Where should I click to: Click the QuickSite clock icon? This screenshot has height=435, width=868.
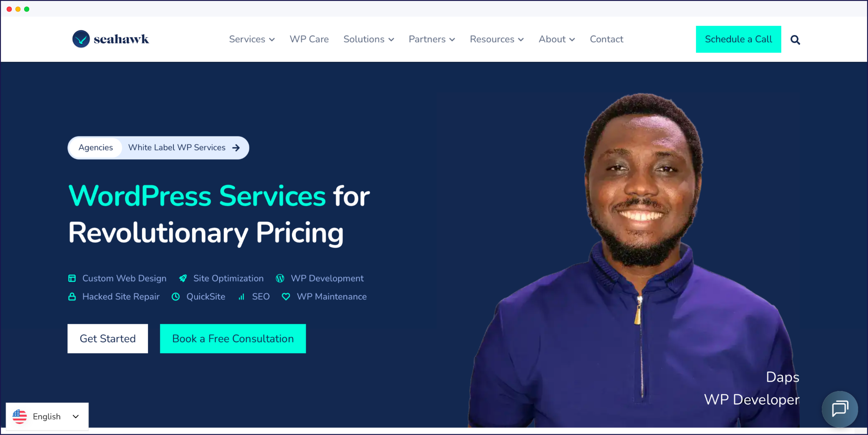pos(175,296)
